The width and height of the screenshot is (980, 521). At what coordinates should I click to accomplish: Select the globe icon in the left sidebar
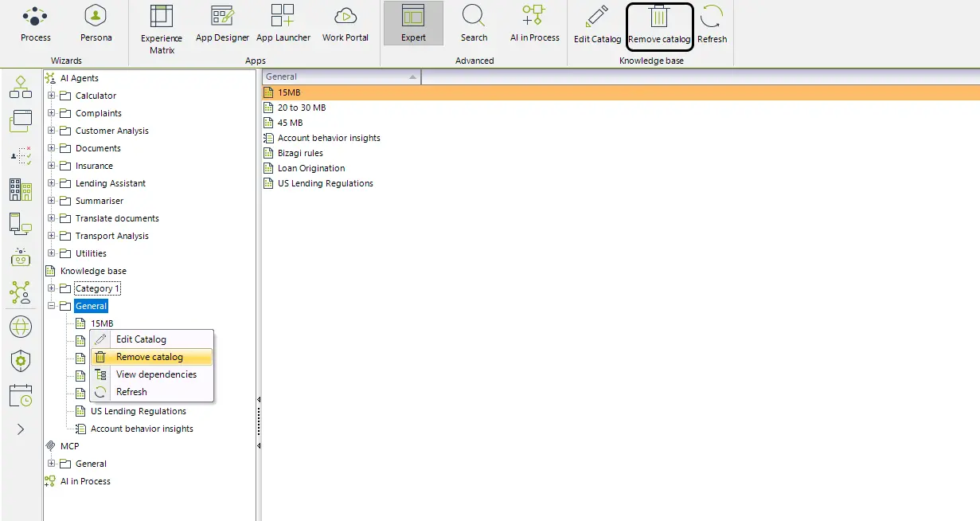21,326
